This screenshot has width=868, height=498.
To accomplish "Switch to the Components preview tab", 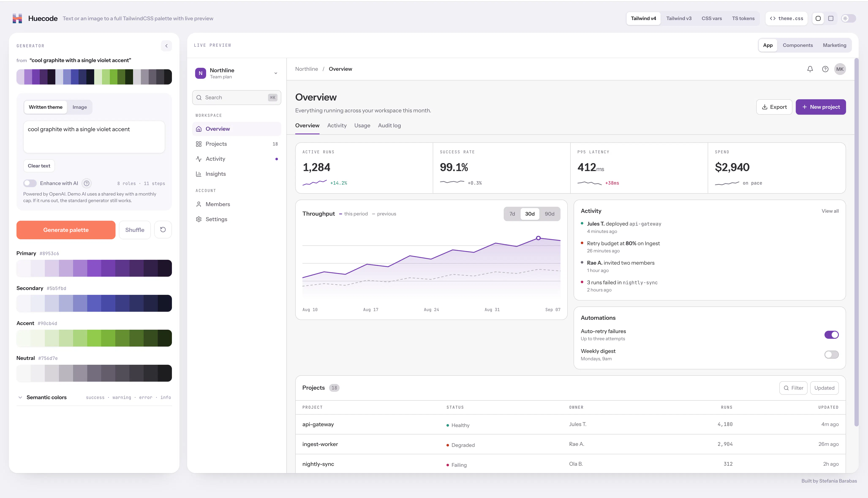I will (x=797, y=45).
